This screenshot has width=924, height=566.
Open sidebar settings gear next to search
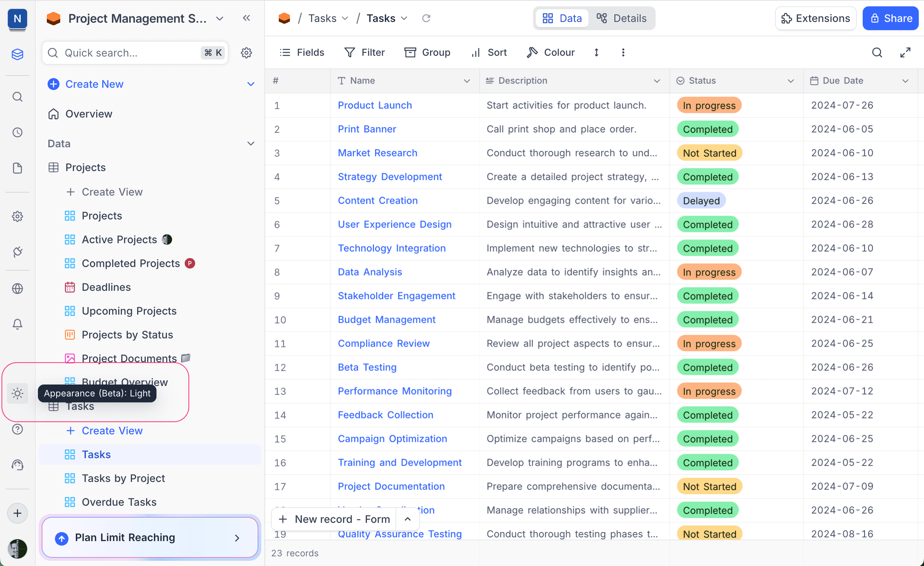[x=246, y=53]
